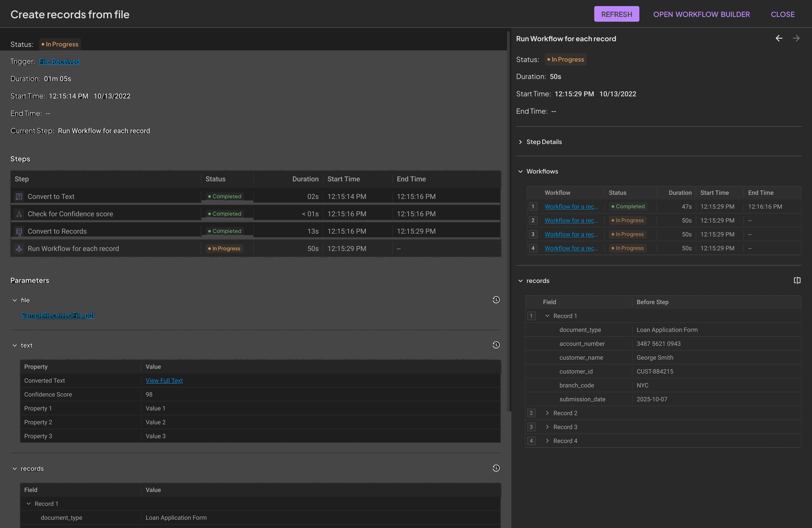This screenshot has height=528, width=812.
Task: Collapse the Workflows section
Action: 521,171
